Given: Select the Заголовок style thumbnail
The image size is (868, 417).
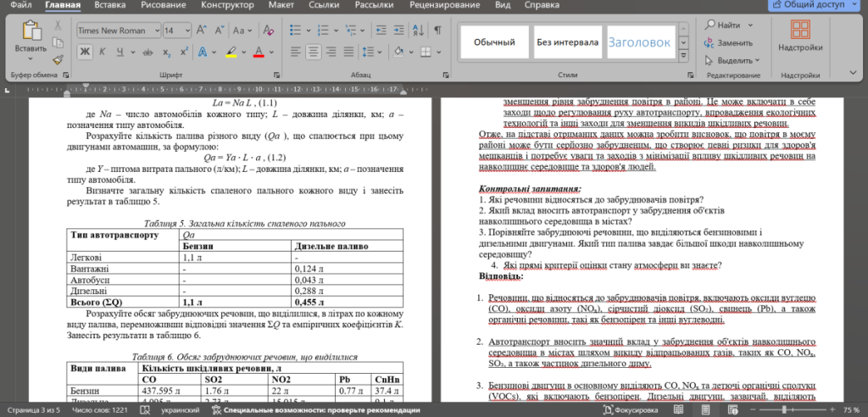Looking at the screenshot, I should pyautogui.click(x=638, y=42).
